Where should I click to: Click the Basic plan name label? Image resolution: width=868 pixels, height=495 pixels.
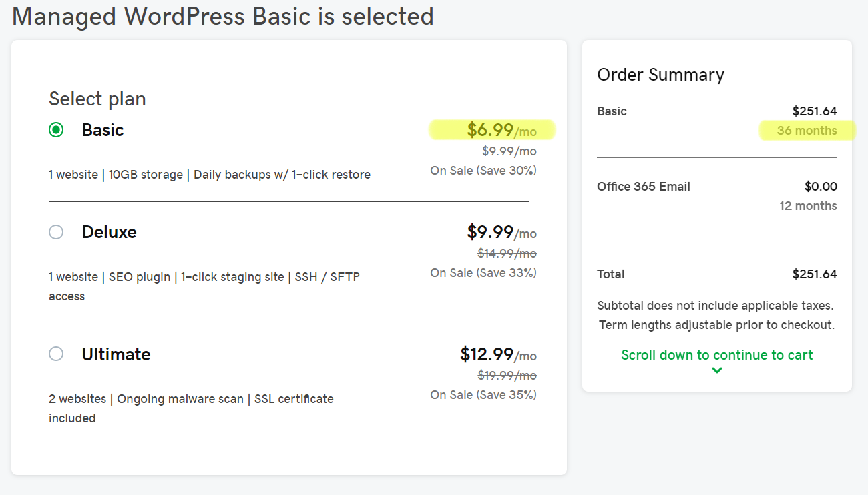pyautogui.click(x=103, y=130)
